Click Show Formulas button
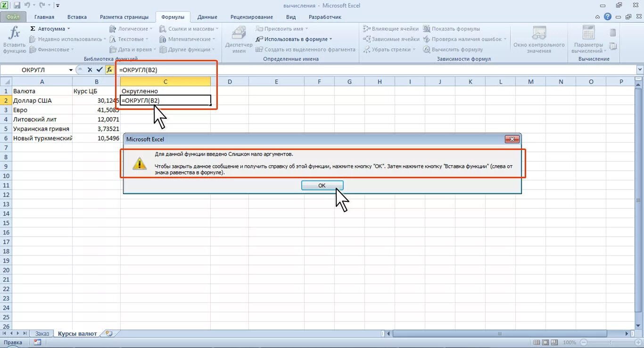Image resolution: width=644 pixels, height=348 pixels. click(x=451, y=29)
